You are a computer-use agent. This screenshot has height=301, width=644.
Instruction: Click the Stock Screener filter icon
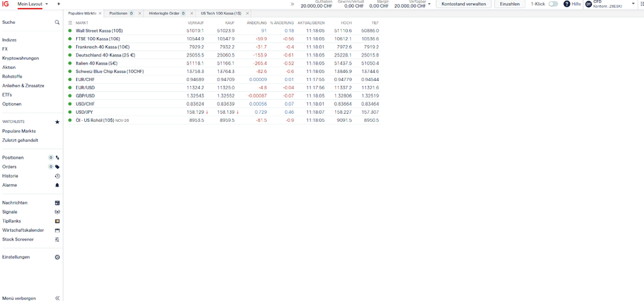click(57, 239)
